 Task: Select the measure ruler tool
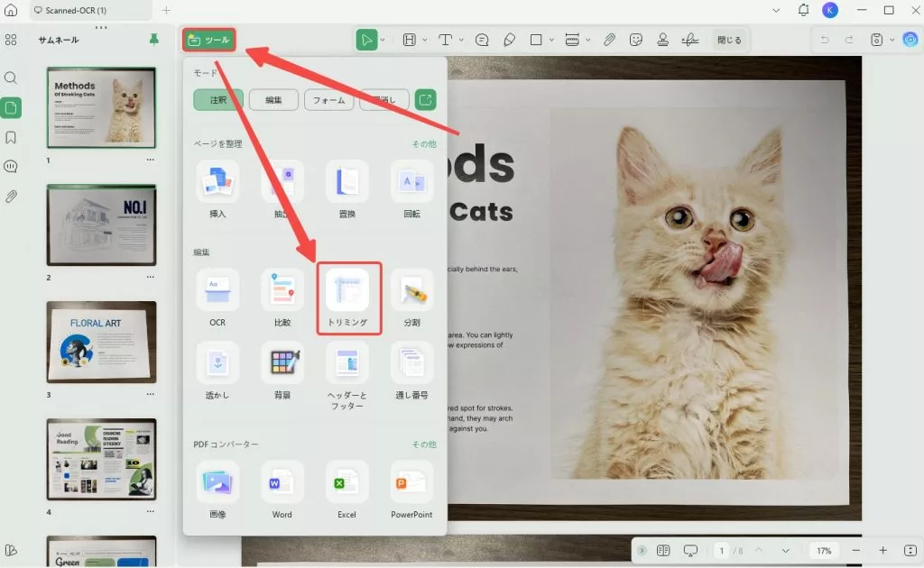pos(571,40)
